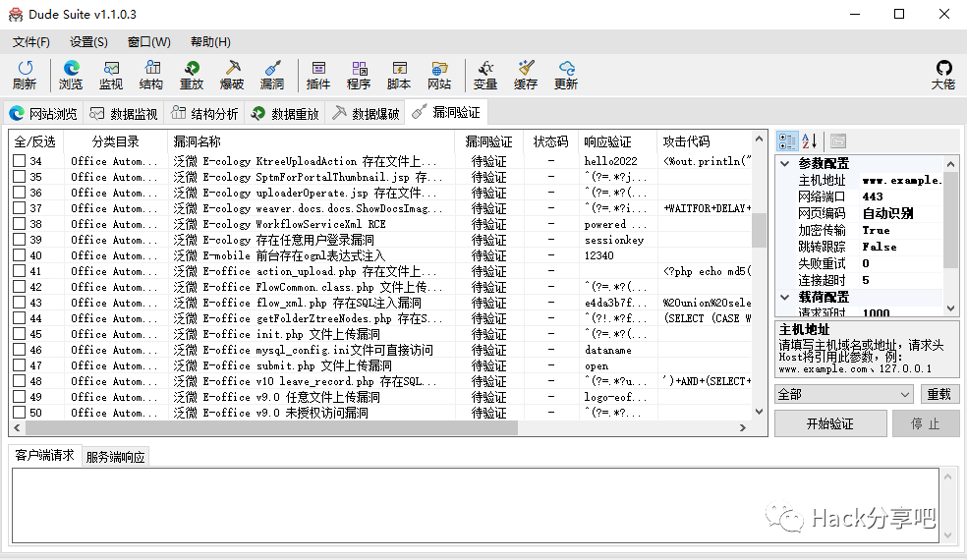
Task: Sort property grid alphabetically
Action: pos(810,141)
